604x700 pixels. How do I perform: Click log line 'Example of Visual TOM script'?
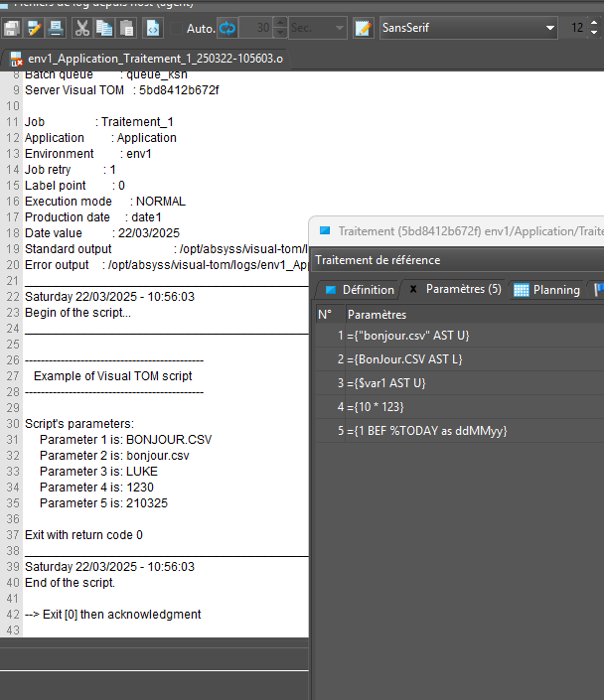[112, 376]
